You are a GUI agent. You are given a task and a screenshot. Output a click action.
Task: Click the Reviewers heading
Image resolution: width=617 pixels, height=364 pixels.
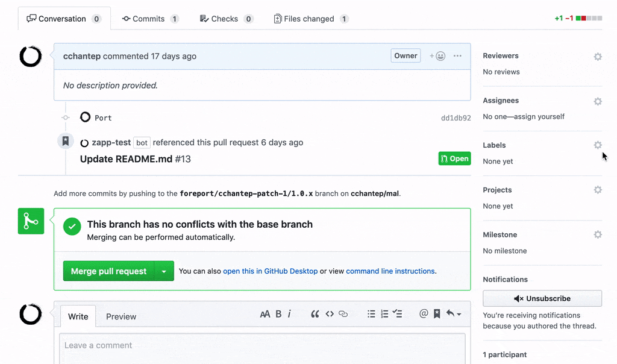[x=501, y=56]
